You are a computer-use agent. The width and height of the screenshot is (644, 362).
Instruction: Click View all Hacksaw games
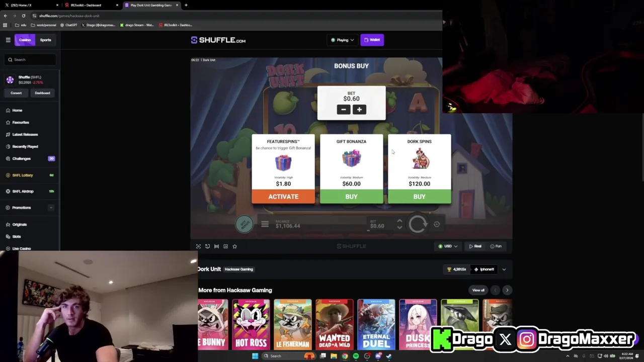[x=478, y=290]
